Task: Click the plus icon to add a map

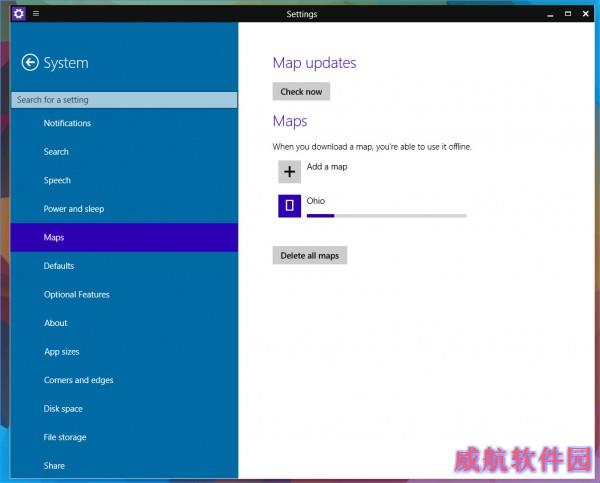Action: [289, 171]
